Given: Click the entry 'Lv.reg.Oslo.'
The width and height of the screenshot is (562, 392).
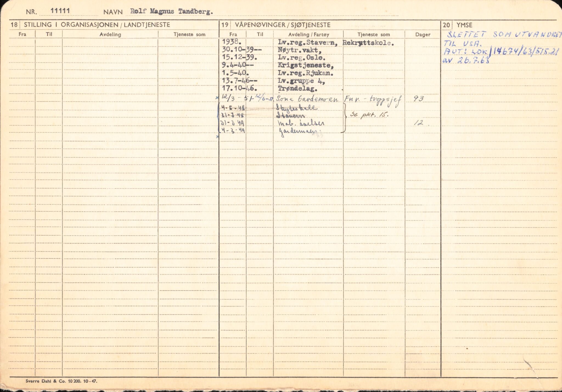Looking at the screenshot, I should pos(302,58).
